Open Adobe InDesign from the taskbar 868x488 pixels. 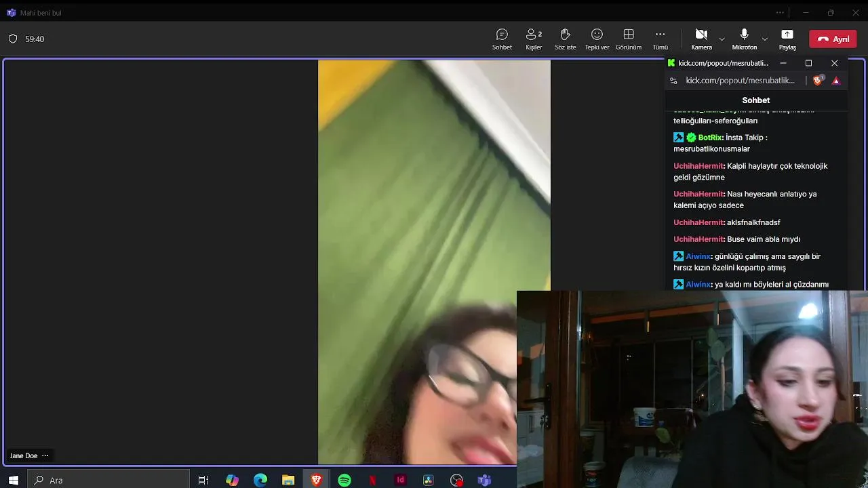click(x=400, y=480)
